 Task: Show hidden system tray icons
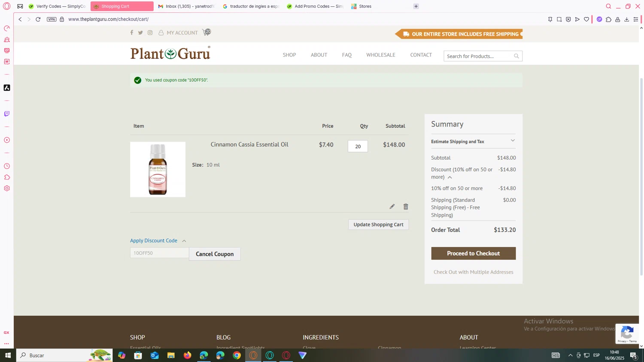point(570,355)
